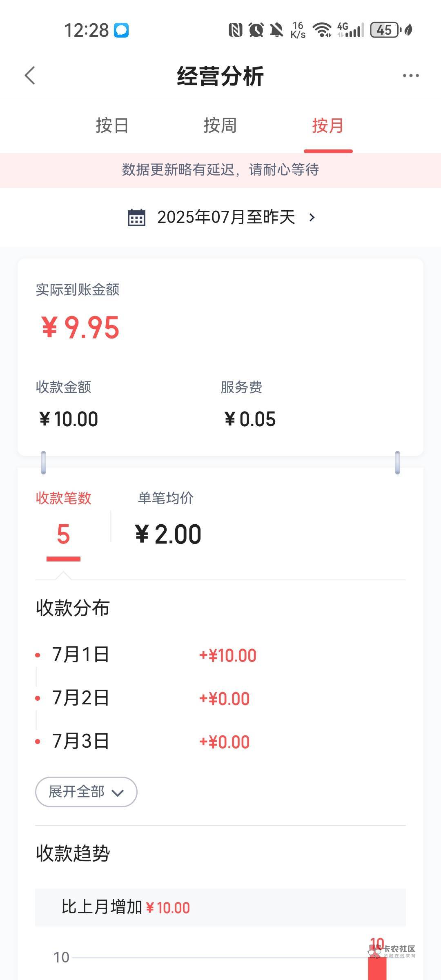Tap the muted notification bell icon

pos(276,30)
